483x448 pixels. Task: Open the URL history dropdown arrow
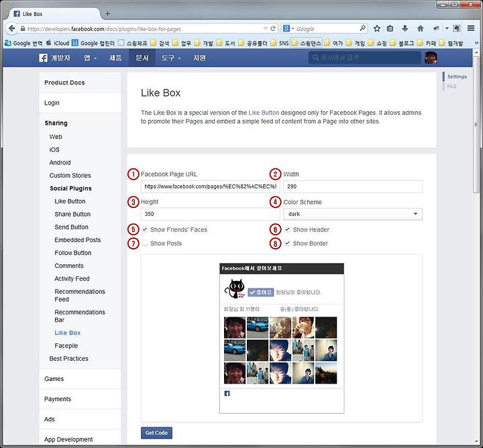tap(265, 29)
